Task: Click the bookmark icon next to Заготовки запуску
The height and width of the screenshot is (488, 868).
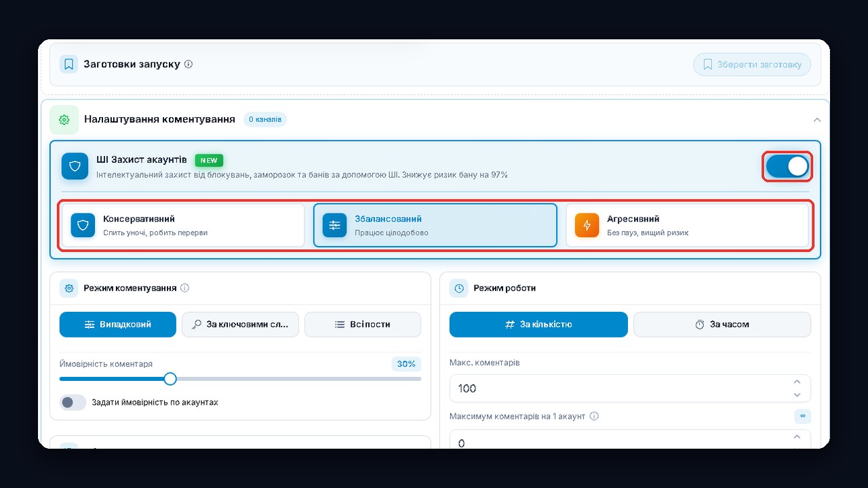Action: point(68,64)
